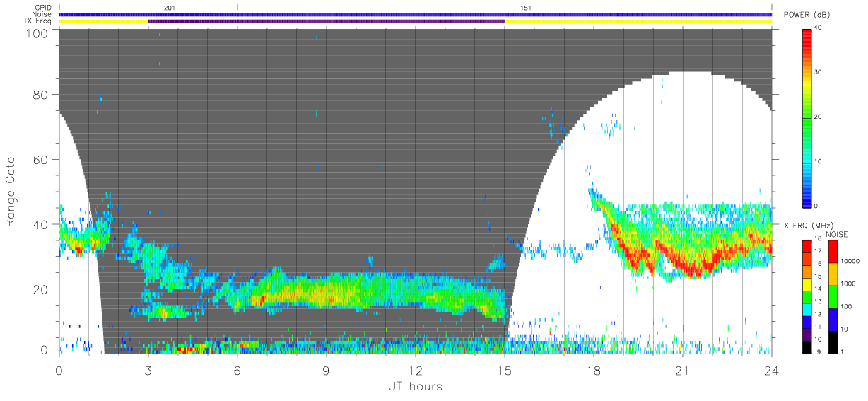Click the 21 tick on UT hours axis
The height and width of the screenshot is (401, 868).
[683, 370]
